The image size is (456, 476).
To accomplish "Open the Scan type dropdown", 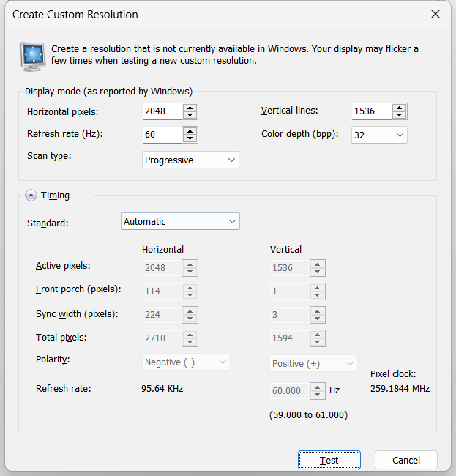I will click(190, 160).
